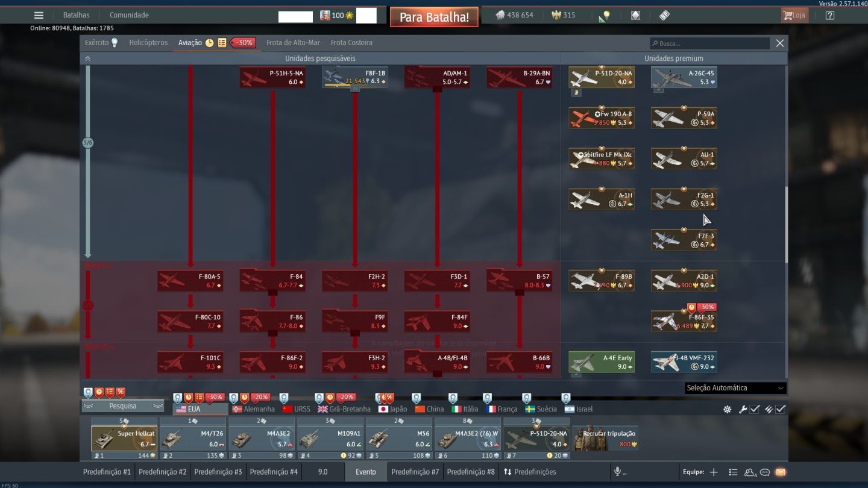Open the diamond-shaped warbond icon

635,16
